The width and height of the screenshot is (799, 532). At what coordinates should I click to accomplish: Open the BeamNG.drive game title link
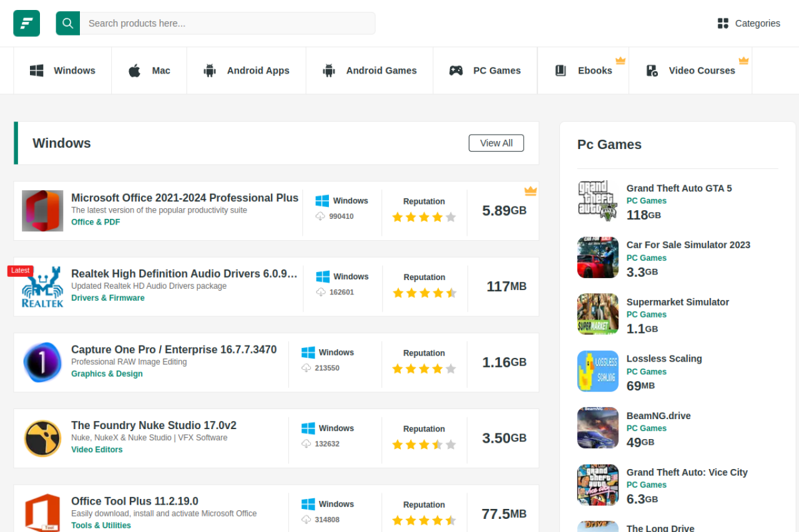coord(659,416)
